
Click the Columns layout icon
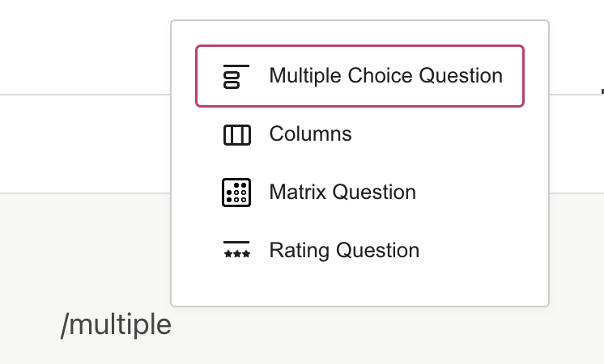(236, 134)
